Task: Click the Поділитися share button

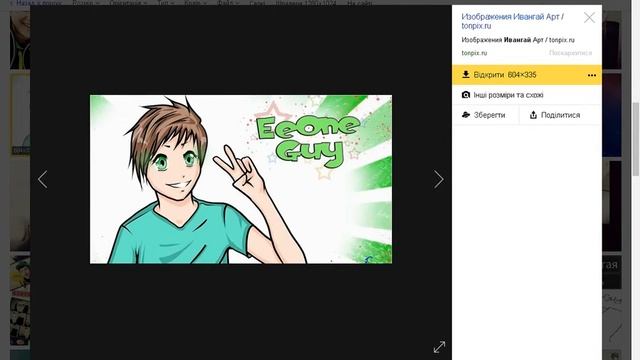Action: (x=560, y=115)
